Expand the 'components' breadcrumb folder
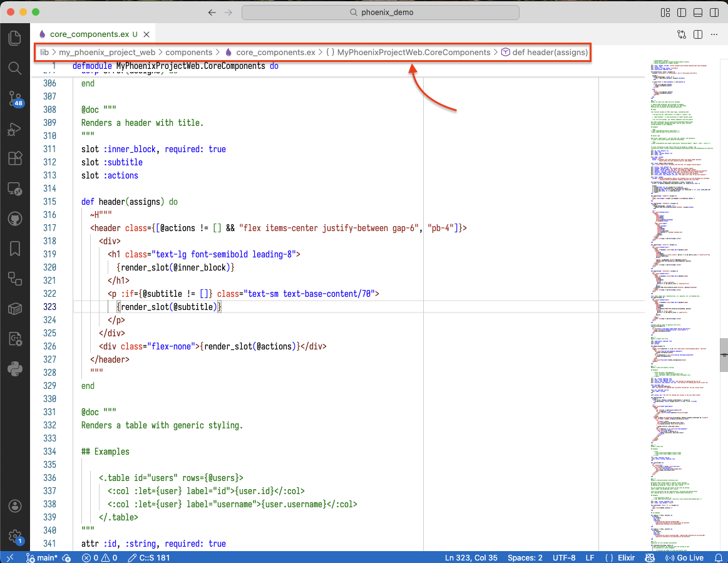 click(x=188, y=53)
